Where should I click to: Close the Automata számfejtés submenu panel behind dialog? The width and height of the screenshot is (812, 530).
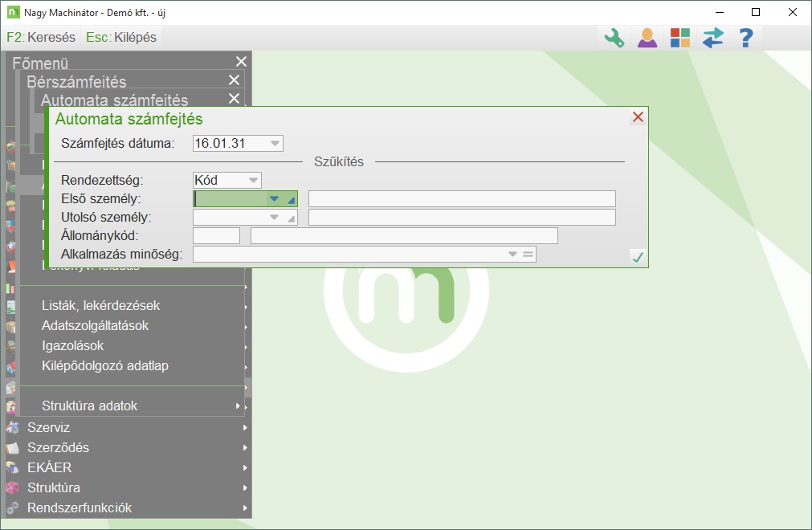click(x=234, y=98)
